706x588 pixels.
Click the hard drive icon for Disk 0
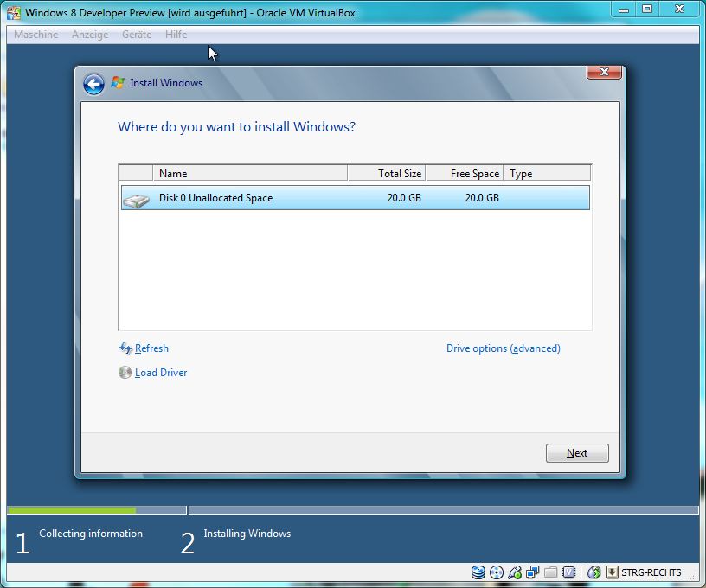tap(136, 200)
